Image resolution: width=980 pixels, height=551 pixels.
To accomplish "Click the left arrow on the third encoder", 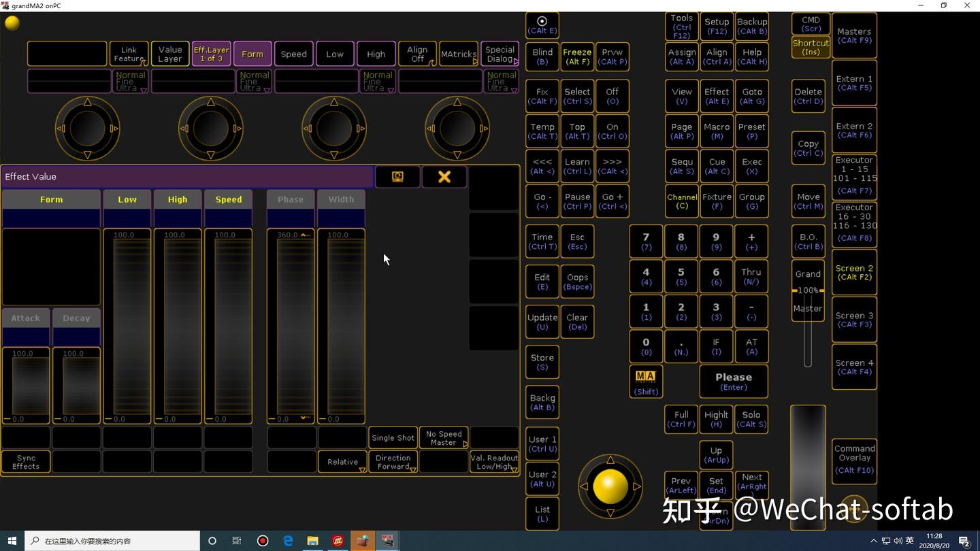I will pos(308,128).
